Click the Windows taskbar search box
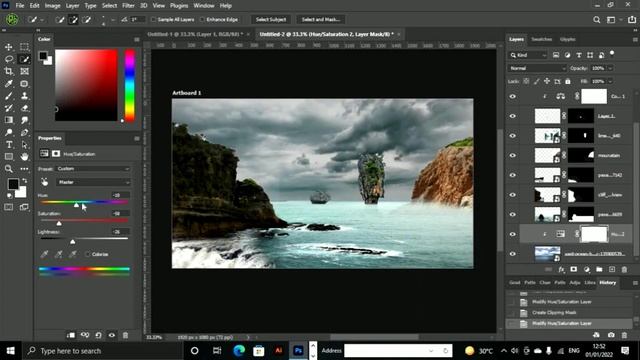640x360 pixels. (102, 351)
